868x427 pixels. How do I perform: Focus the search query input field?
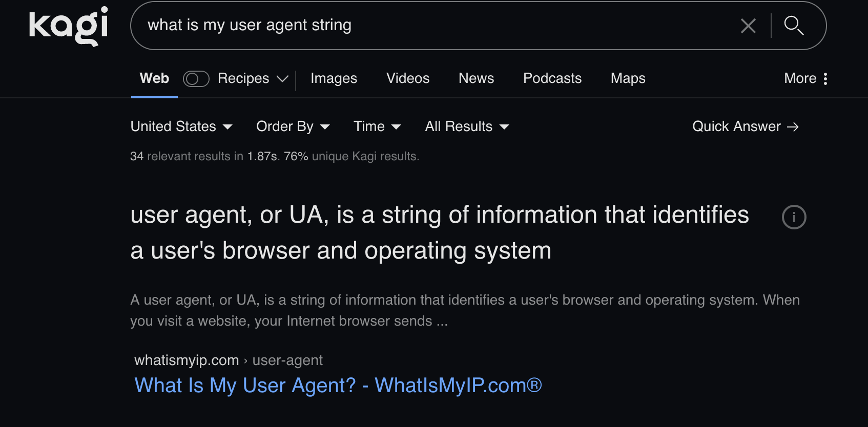tap(436, 26)
